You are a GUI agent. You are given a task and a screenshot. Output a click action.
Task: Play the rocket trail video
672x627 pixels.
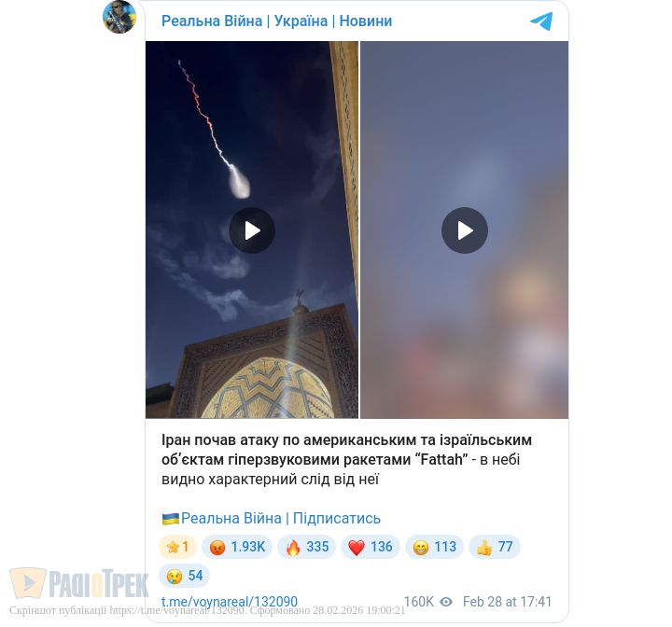(252, 230)
